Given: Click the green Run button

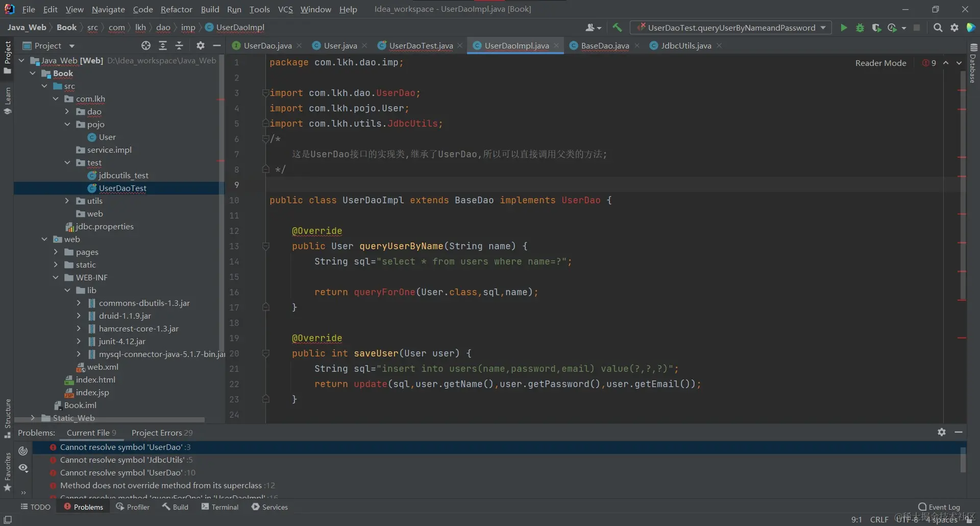Looking at the screenshot, I should click(x=844, y=28).
